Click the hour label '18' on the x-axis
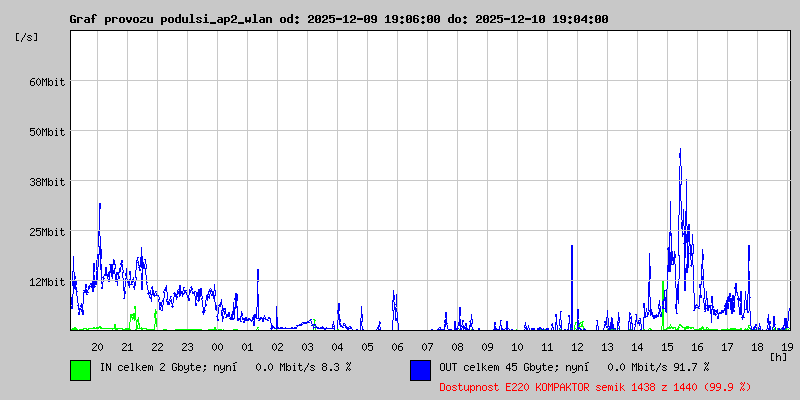The height and width of the screenshot is (400, 800). coord(757,347)
